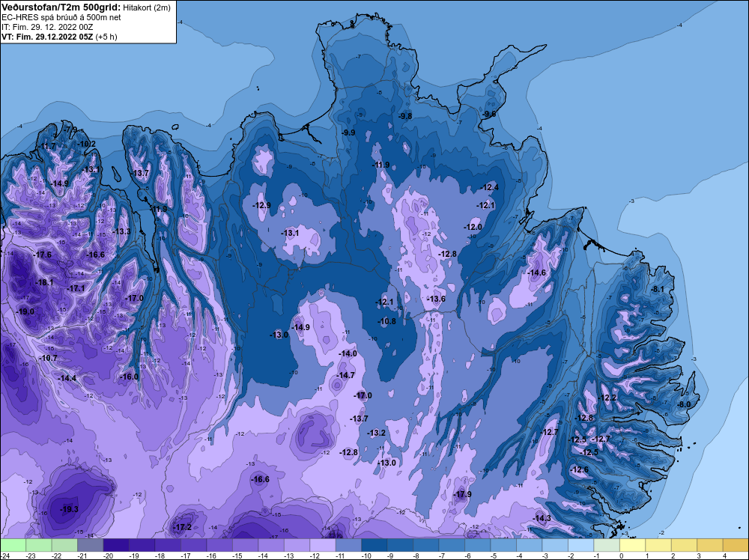Click the -14.4 temperature value

67,378
